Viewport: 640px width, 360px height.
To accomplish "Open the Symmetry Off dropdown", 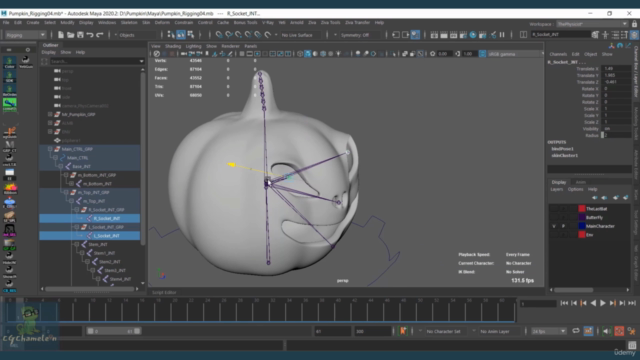I will (x=355, y=35).
